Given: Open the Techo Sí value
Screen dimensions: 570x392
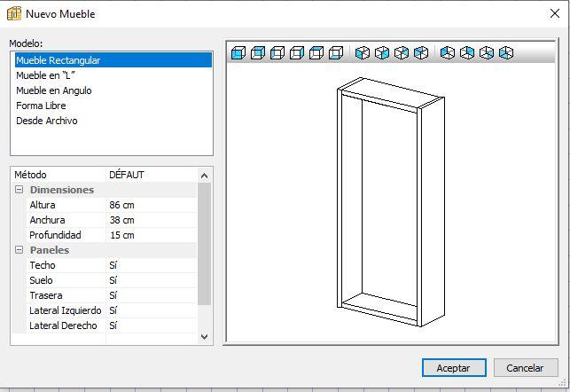Looking at the screenshot, I should point(152,265).
